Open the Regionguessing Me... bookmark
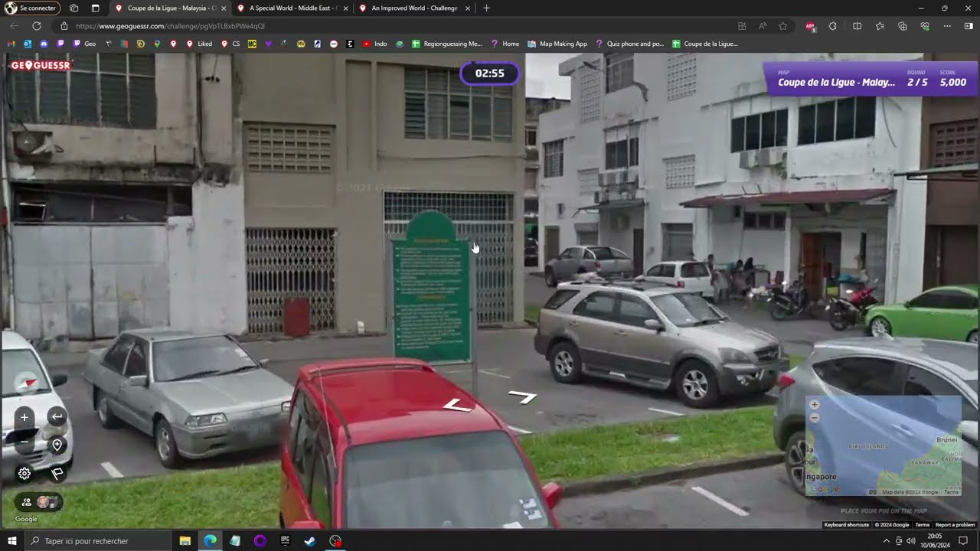This screenshot has width=980, height=551. (447, 44)
